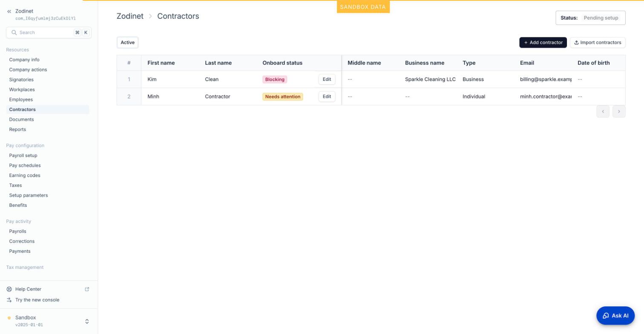This screenshot has height=334, width=644.
Task: Collapse sidebar with double-chevron icon
Action: click(x=9, y=11)
